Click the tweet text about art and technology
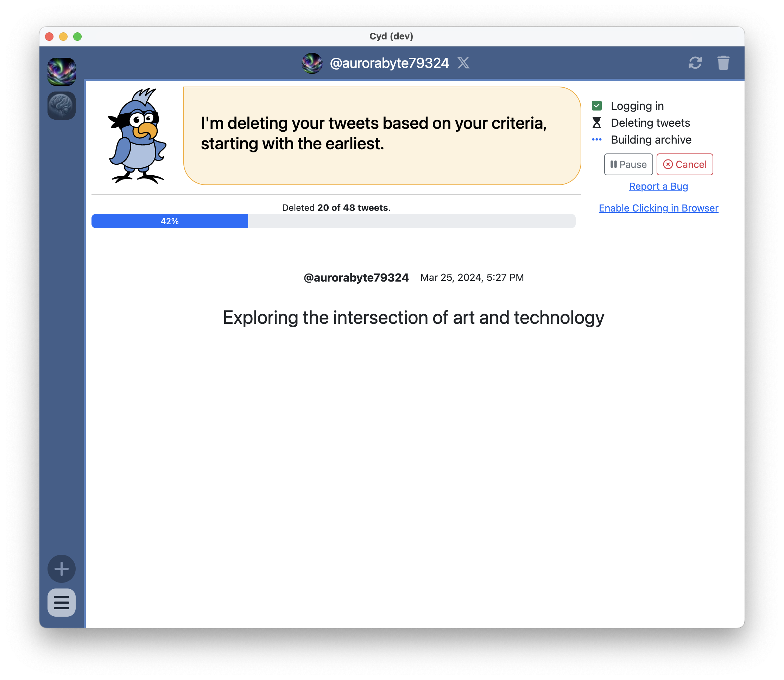The image size is (784, 680). point(413,317)
